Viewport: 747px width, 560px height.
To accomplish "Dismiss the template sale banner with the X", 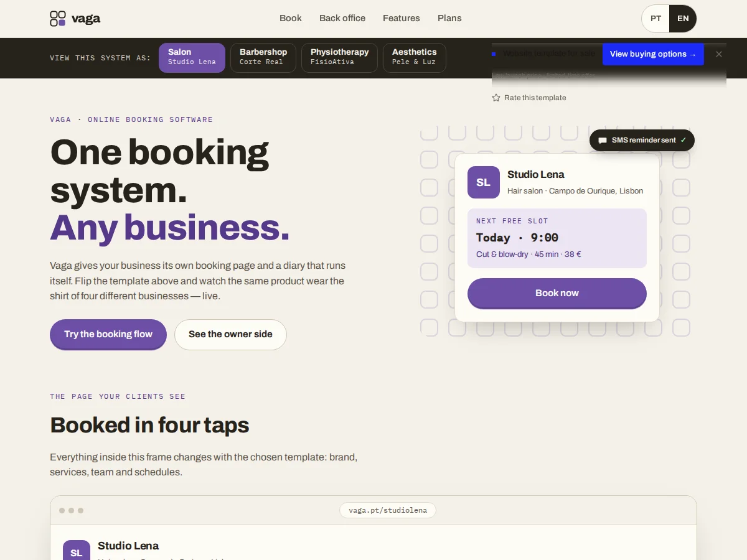I will pos(719,54).
